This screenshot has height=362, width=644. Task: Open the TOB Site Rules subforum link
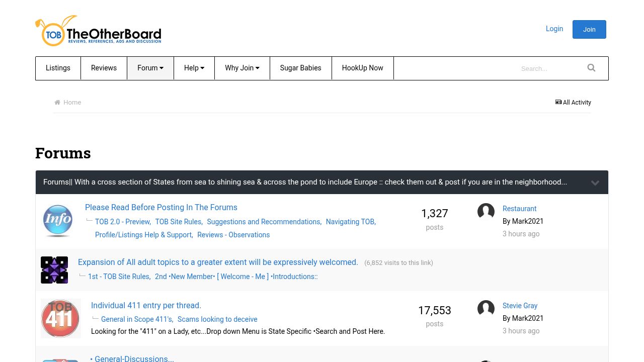pos(179,222)
